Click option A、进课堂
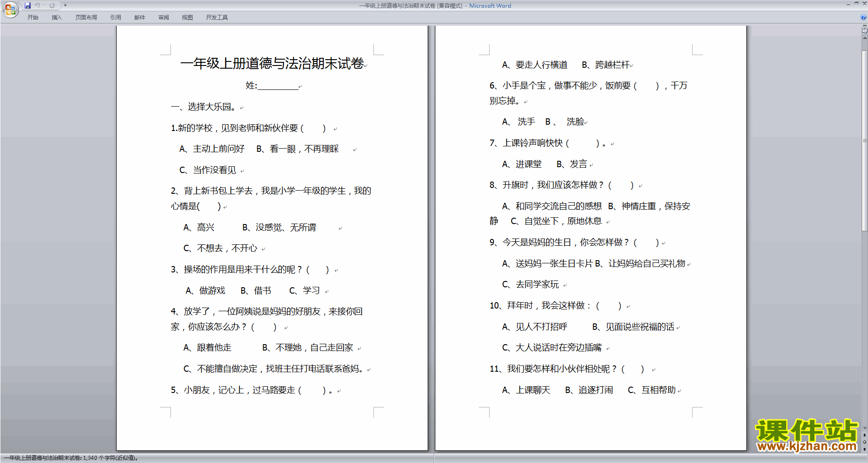This screenshot has width=868, height=463. pyautogui.click(x=522, y=164)
